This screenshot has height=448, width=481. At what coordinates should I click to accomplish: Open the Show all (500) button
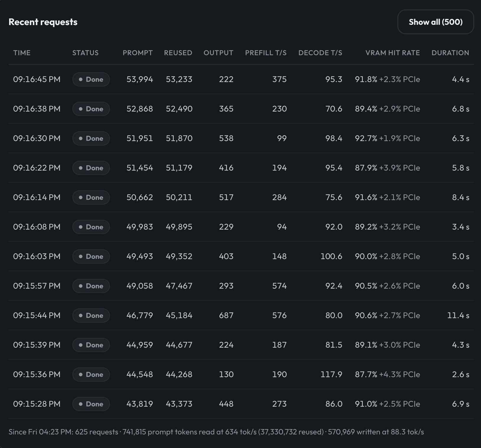pos(435,22)
